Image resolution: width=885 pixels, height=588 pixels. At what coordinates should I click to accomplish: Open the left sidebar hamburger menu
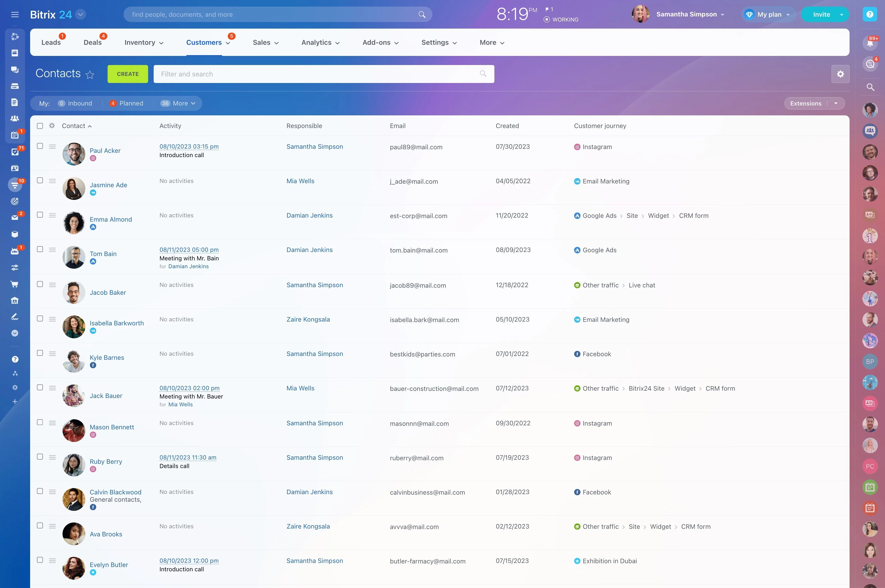point(15,15)
